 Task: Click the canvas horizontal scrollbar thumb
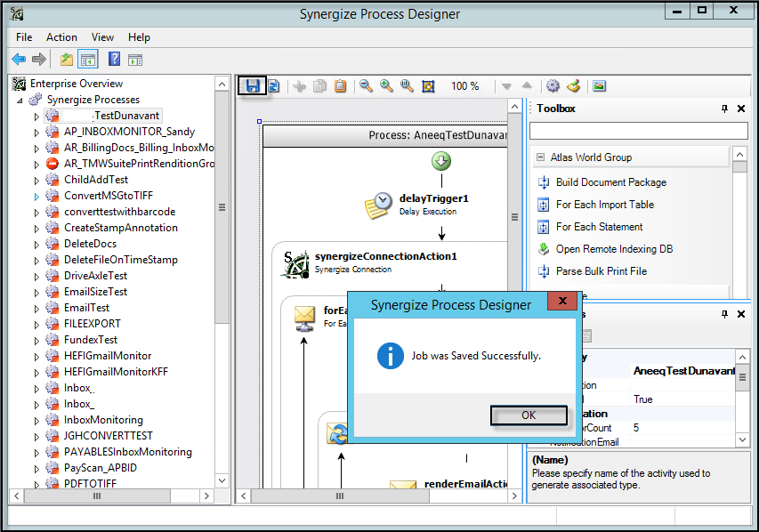tap(340, 496)
